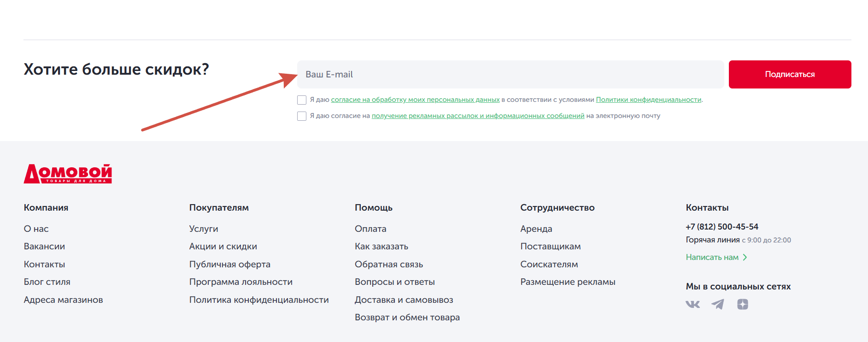Go to Акции и скидки
Image resolution: width=868 pixels, height=342 pixels.
pyautogui.click(x=223, y=246)
